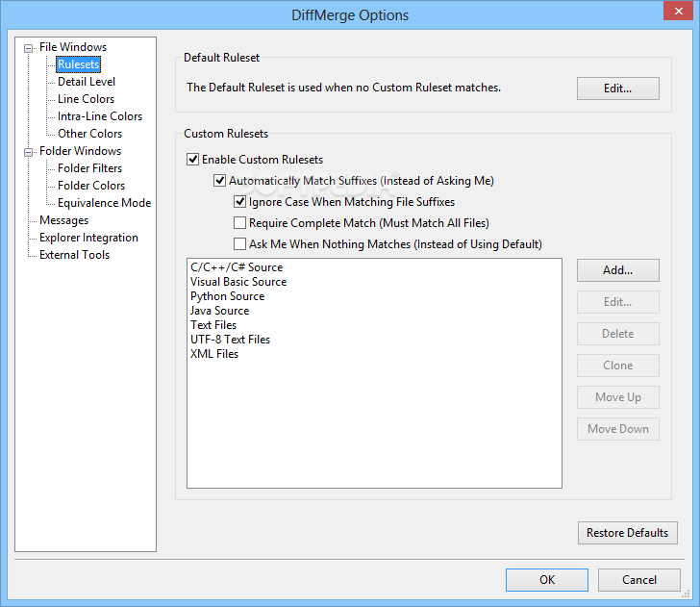700x607 pixels.
Task: Open the Messages options page
Action: [x=63, y=220]
